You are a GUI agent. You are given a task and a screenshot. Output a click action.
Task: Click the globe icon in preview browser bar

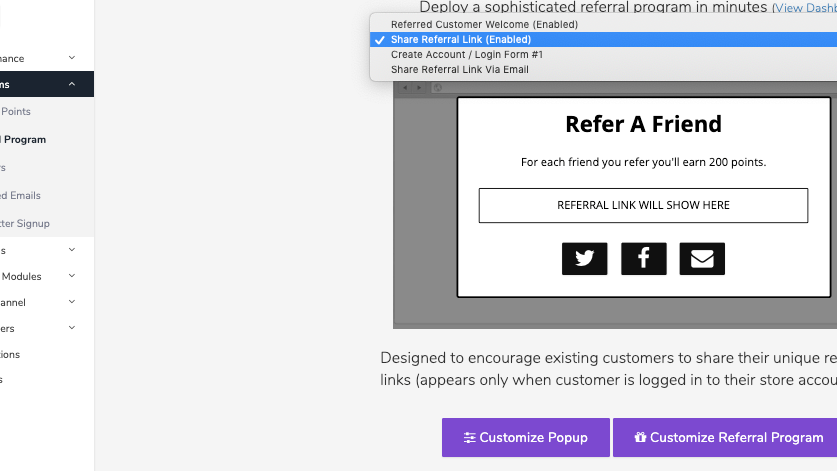point(438,88)
